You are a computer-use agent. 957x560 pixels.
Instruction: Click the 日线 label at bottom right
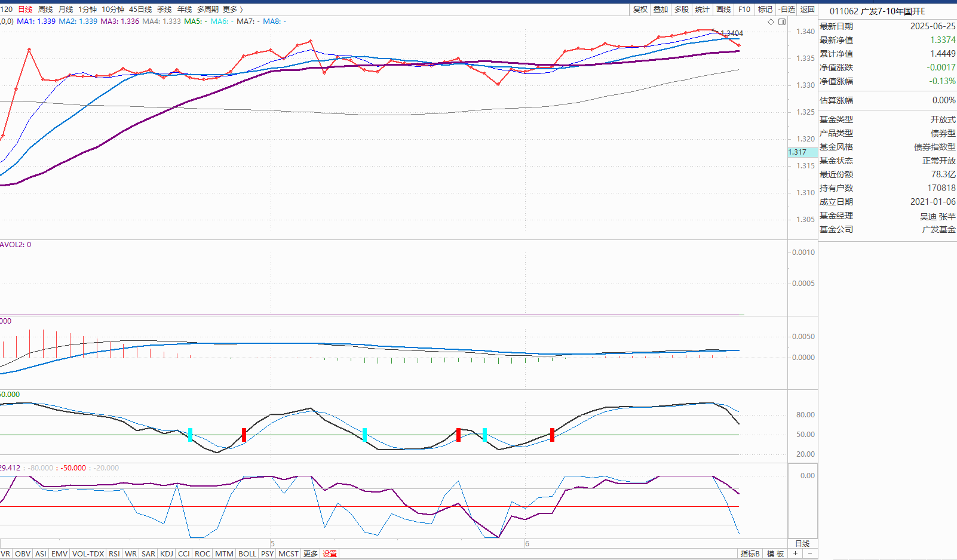click(x=802, y=544)
